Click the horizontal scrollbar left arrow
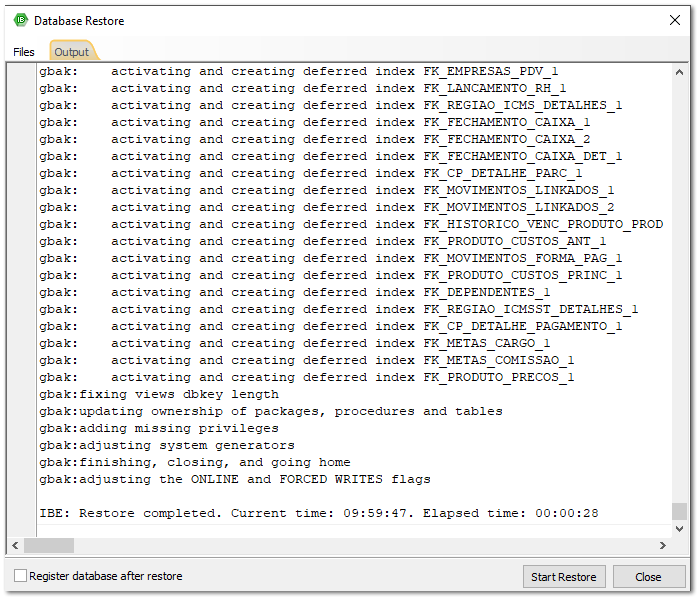Image resolution: width=700 pixels, height=600 pixels. point(15,546)
